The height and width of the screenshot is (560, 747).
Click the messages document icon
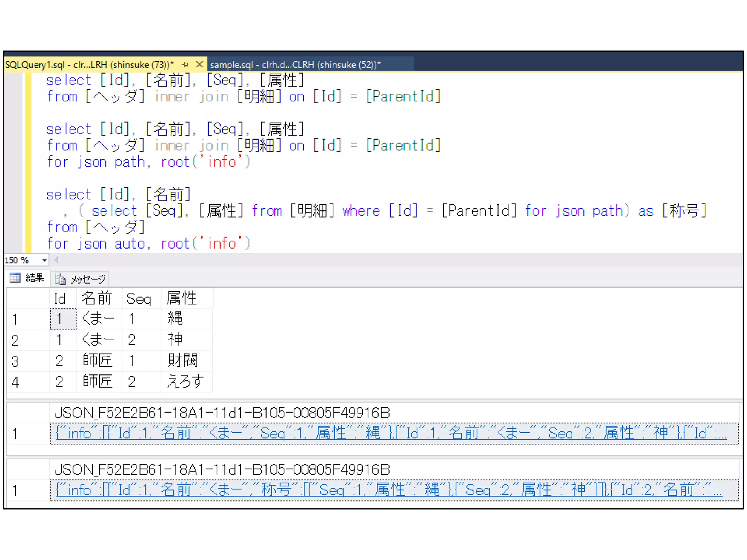[60, 279]
